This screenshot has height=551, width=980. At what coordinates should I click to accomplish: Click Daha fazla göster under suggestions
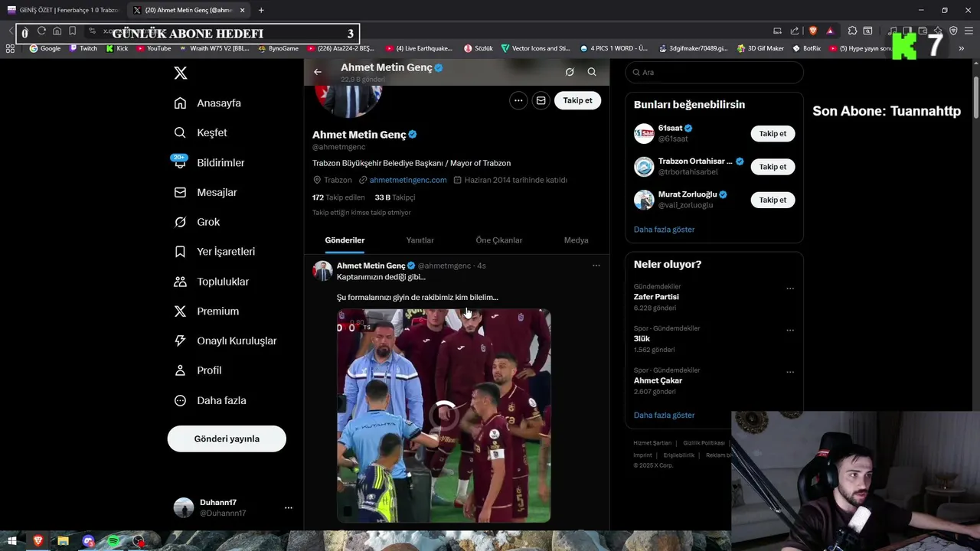point(664,230)
